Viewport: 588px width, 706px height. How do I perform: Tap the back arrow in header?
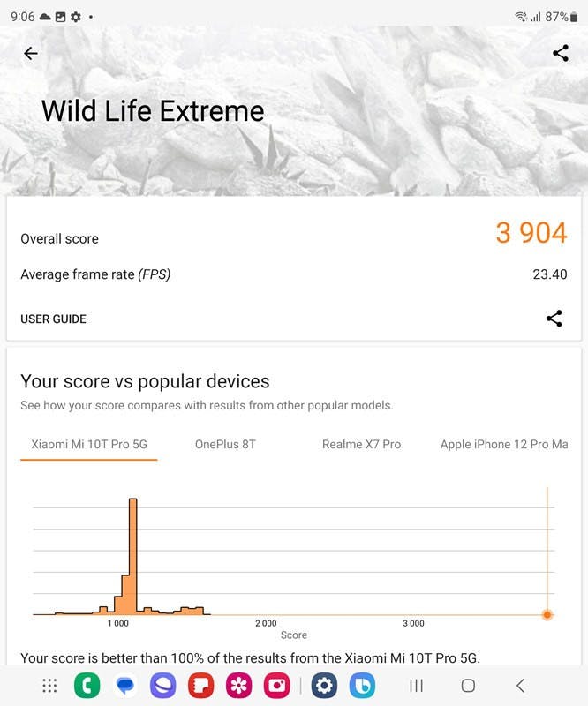point(31,53)
